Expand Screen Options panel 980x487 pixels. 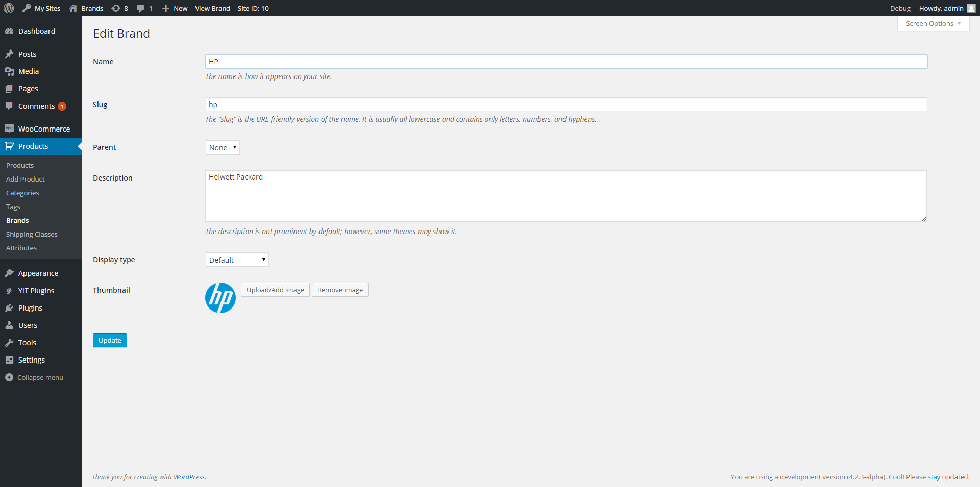(x=933, y=24)
